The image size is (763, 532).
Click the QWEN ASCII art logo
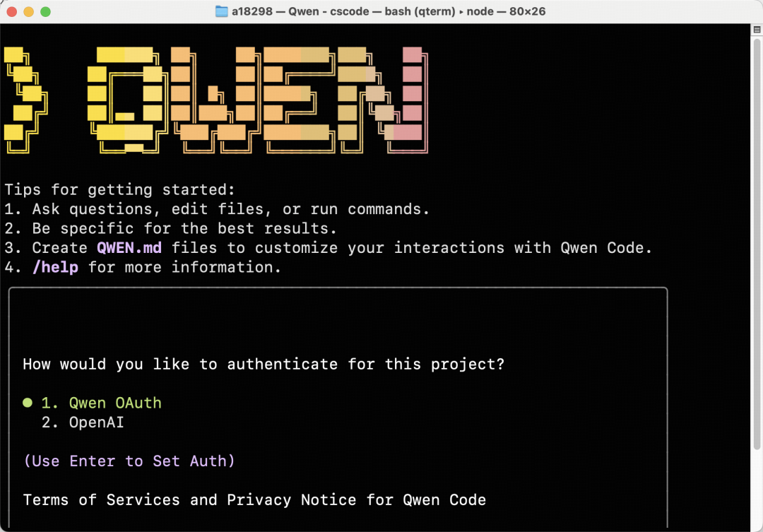click(x=216, y=100)
